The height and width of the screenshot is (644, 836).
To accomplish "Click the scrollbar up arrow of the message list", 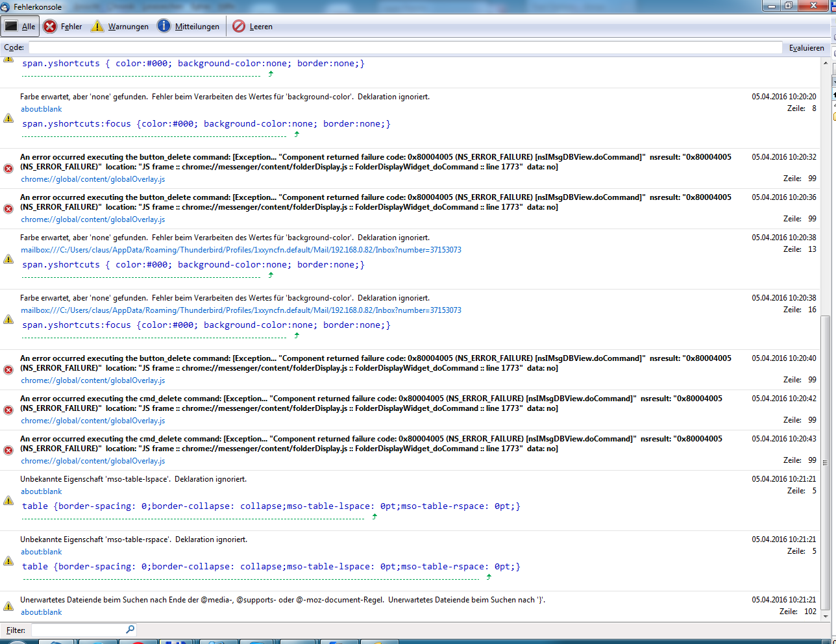I will pyautogui.click(x=826, y=64).
